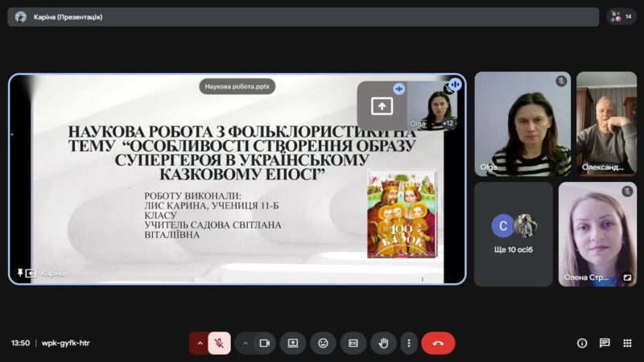Image resolution: width=644 pixels, height=362 pixels.
Task: Click the 100 казок book cover image
Action: [x=402, y=214]
